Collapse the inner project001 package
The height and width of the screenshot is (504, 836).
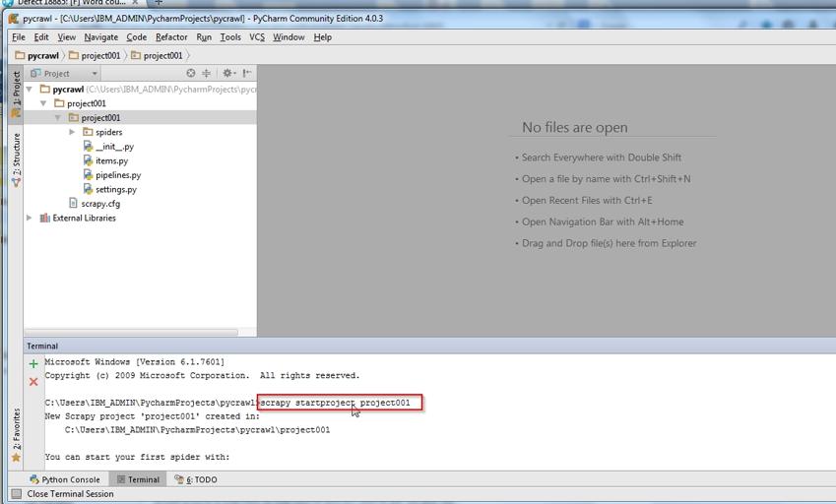[57, 118]
